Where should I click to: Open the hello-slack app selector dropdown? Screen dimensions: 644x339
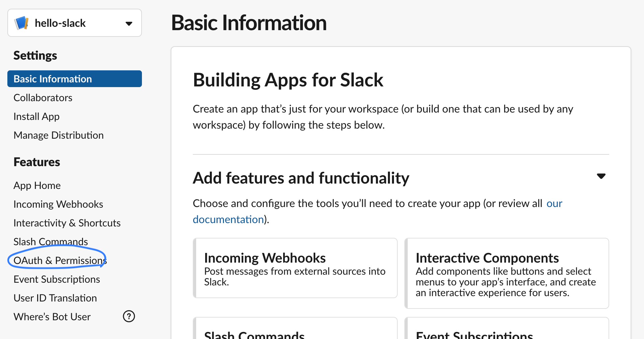click(x=75, y=23)
